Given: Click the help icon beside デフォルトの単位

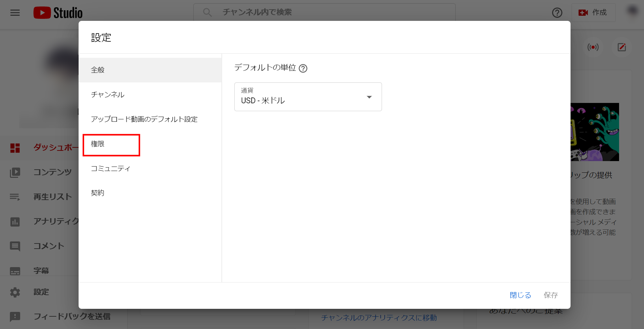Looking at the screenshot, I should point(303,68).
